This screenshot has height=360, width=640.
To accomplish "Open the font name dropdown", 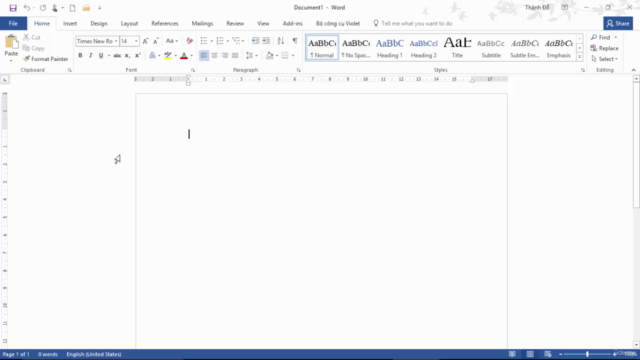I will (116, 41).
